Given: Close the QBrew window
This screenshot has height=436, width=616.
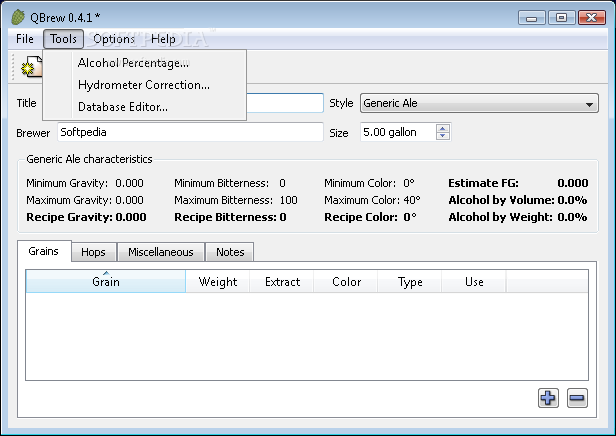Looking at the screenshot, I should click(x=592, y=18).
